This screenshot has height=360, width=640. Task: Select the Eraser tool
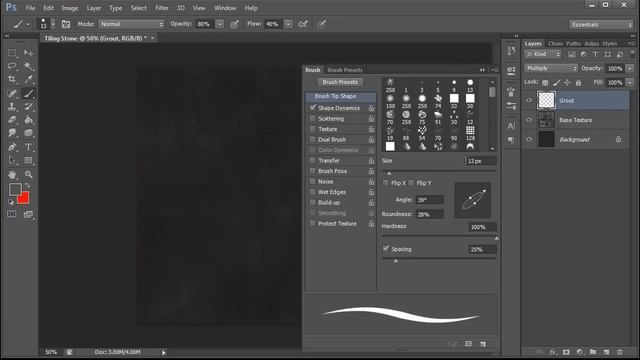[12, 120]
